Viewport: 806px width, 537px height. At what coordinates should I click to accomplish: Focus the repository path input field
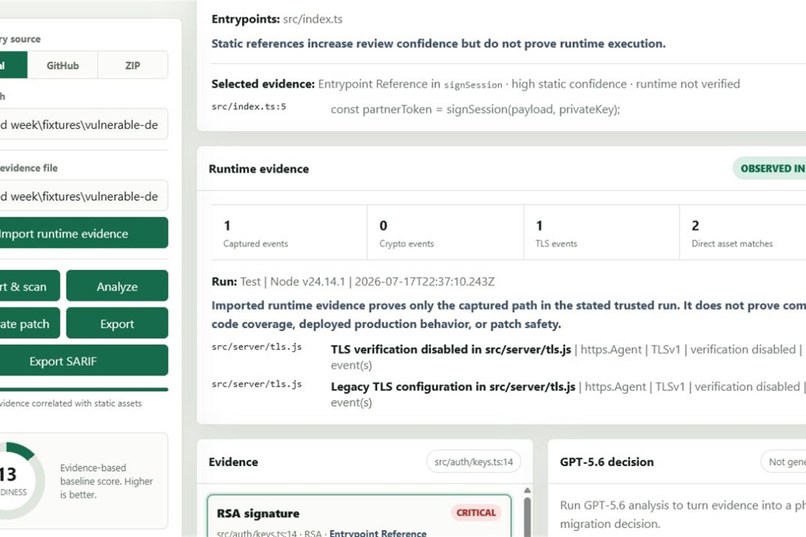[x=84, y=124]
